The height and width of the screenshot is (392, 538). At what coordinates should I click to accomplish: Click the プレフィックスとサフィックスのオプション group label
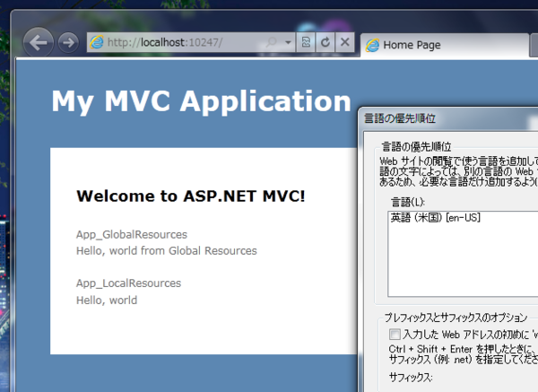coord(456,318)
